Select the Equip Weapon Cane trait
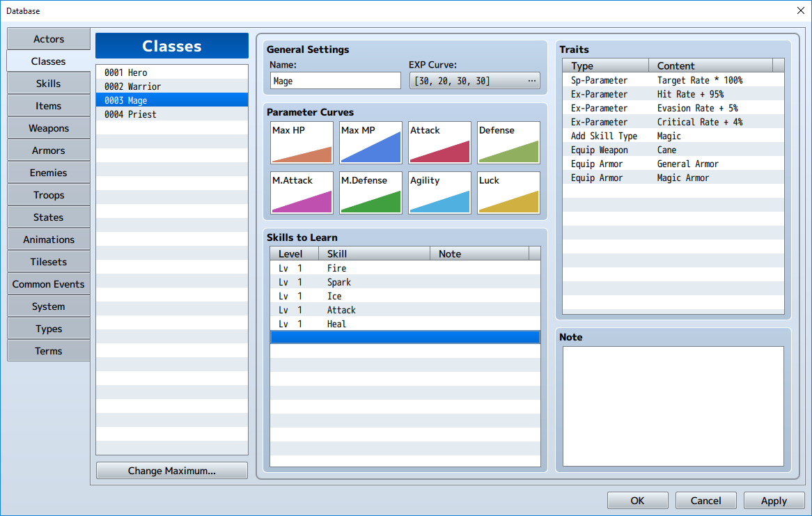812x516 pixels. coord(673,150)
